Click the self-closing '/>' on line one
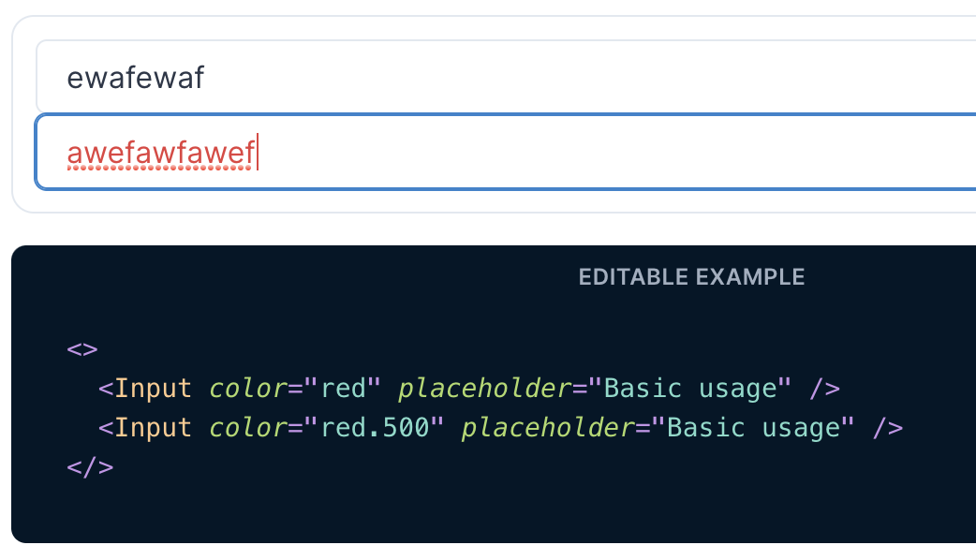 click(824, 388)
